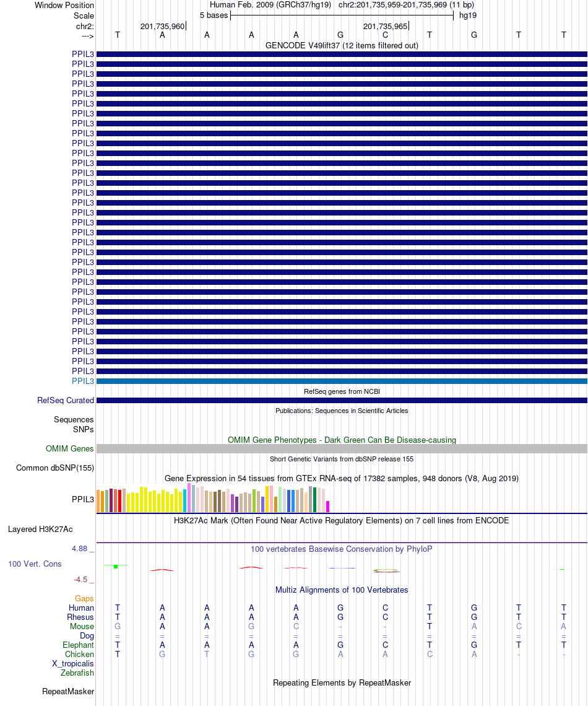
Task: Click '100 vertebrates Basewise Conservation by PhyloP' title
Action: click(x=342, y=549)
